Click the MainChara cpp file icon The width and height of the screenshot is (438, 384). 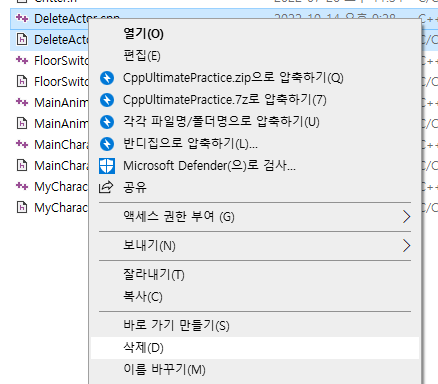pos(22,144)
